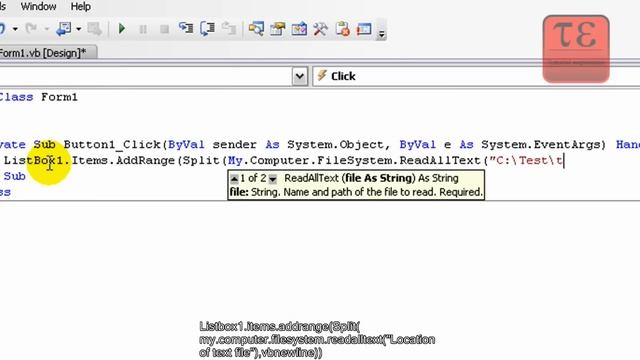Open Solution Explorer from the toolbar
This screenshot has width=640, height=360.
(256, 29)
